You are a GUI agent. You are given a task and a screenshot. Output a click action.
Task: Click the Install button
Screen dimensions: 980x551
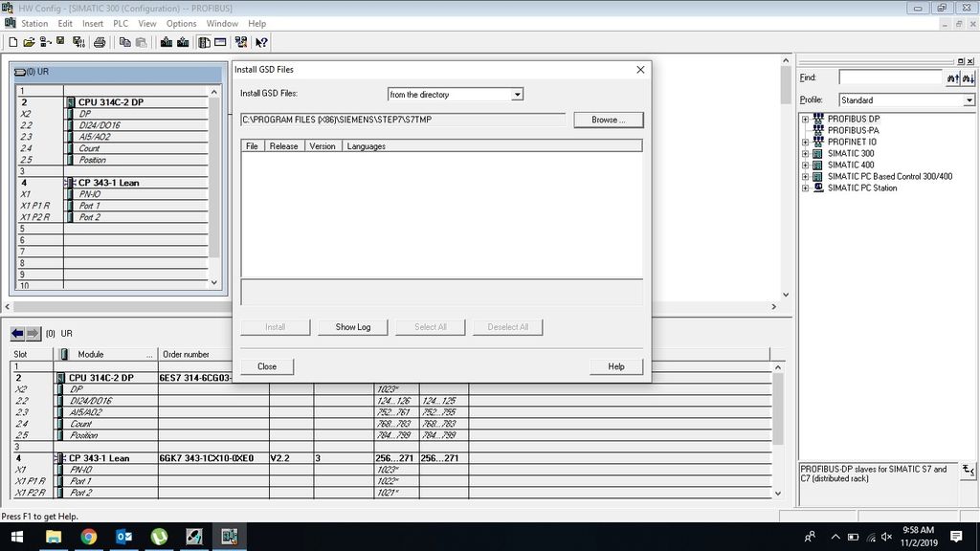coord(275,327)
